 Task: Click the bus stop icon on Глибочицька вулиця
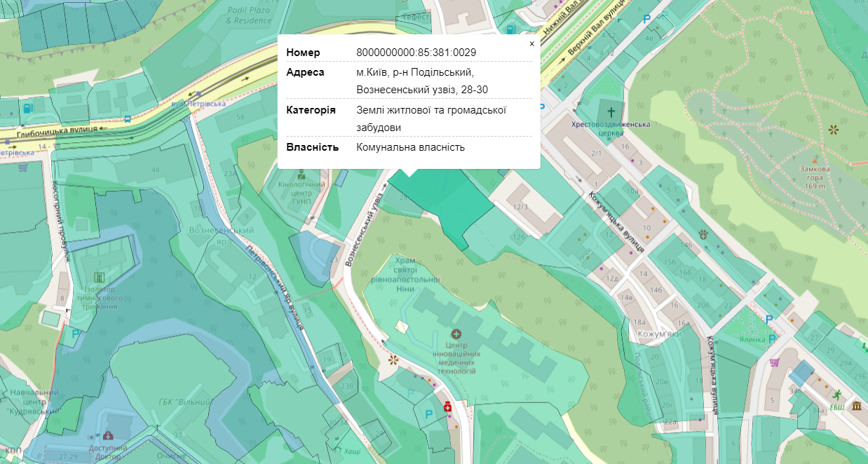127,119
